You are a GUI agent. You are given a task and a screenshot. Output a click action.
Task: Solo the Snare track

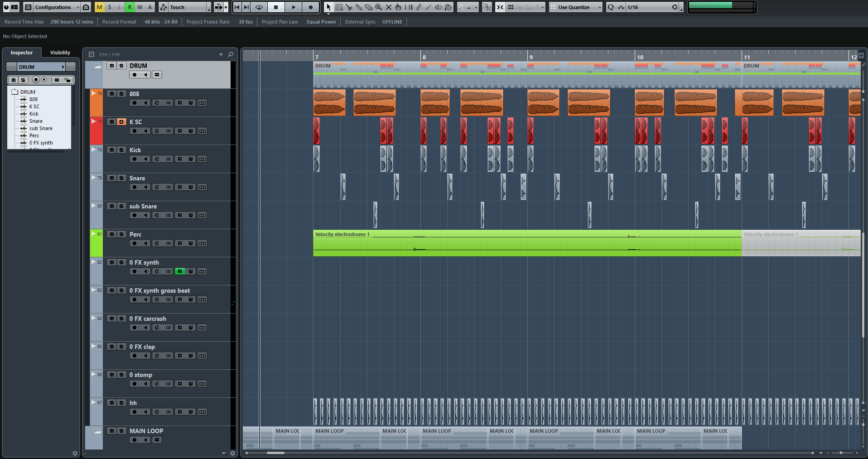[x=121, y=178]
